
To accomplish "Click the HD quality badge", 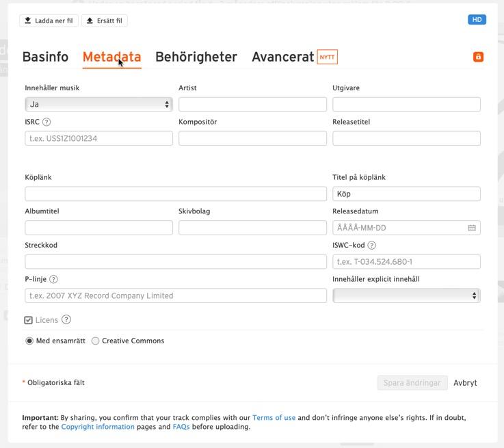I will coord(477,20).
